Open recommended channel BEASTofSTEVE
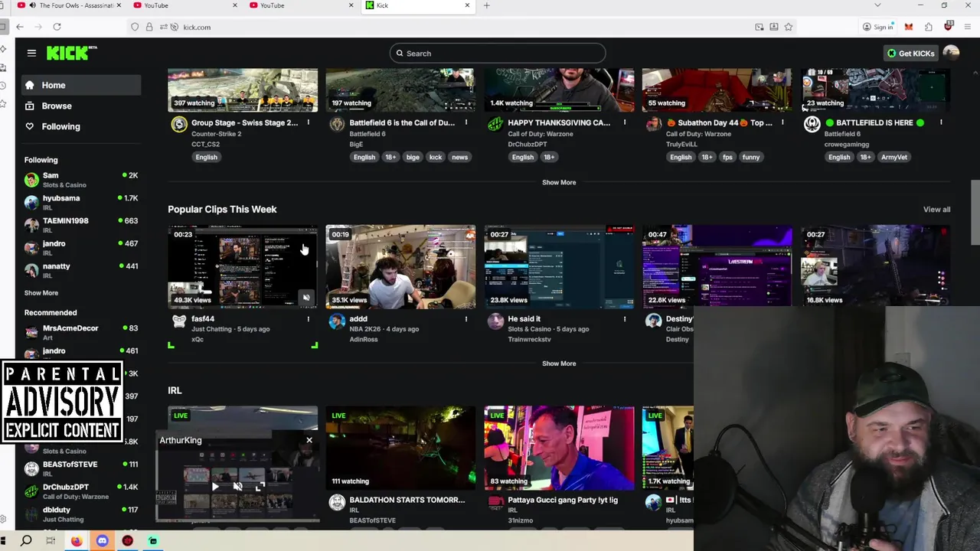This screenshot has width=980, height=551. 80,468
